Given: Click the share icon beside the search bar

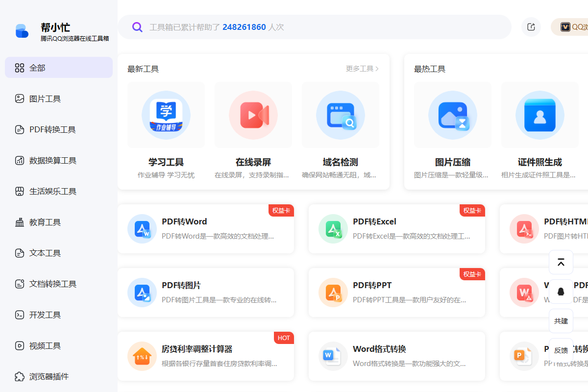Looking at the screenshot, I should (x=531, y=27).
